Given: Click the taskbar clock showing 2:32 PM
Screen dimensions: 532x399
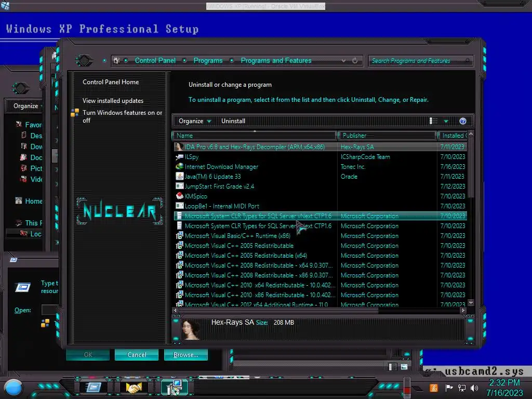Looking at the screenshot, I should tap(504, 388).
